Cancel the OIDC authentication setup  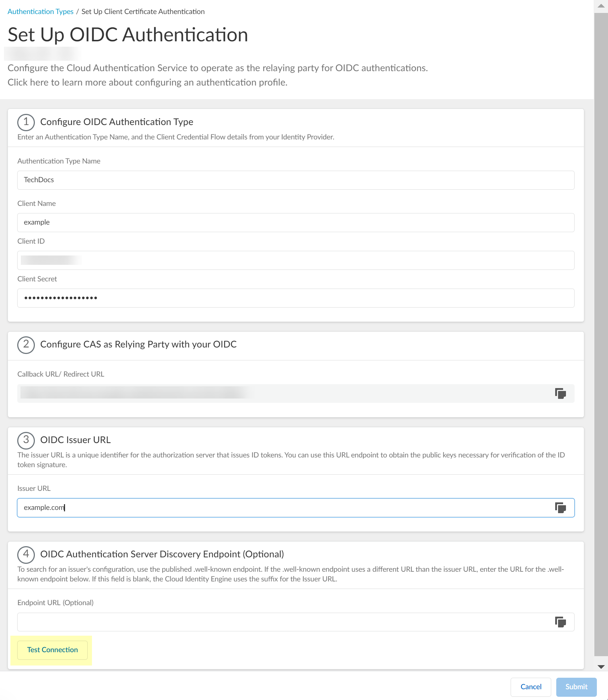pyautogui.click(x=530, y=687)
